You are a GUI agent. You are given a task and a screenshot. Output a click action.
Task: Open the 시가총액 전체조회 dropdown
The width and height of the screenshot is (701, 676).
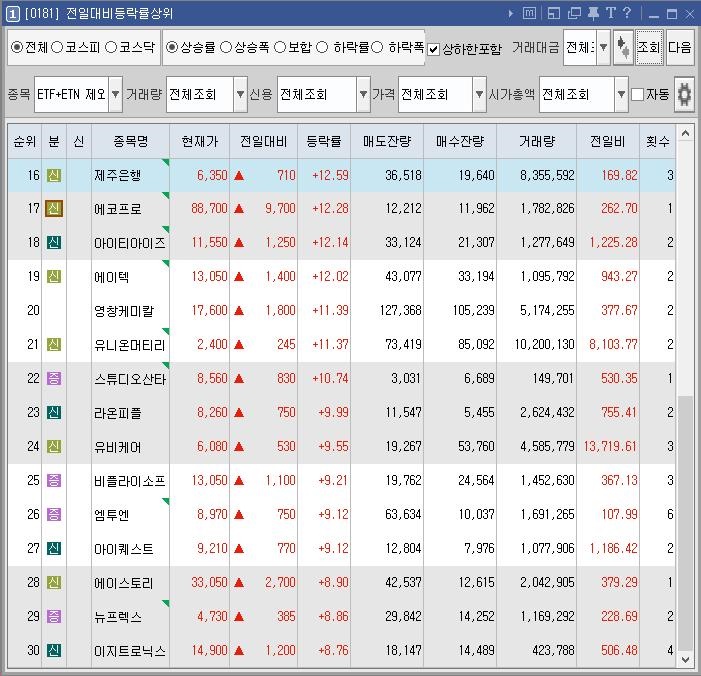point(621,94)
